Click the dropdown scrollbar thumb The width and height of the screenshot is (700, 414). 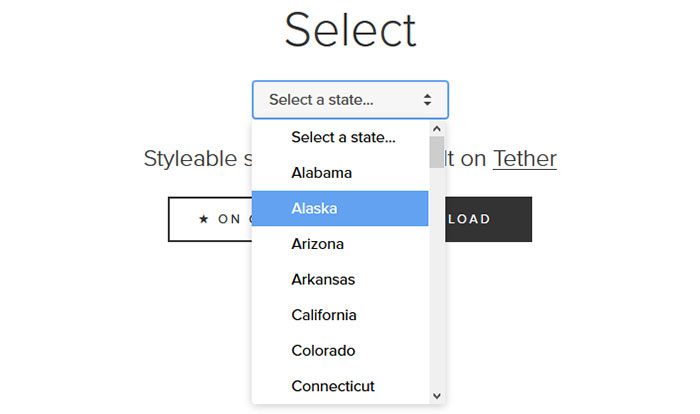coord(437,152)
